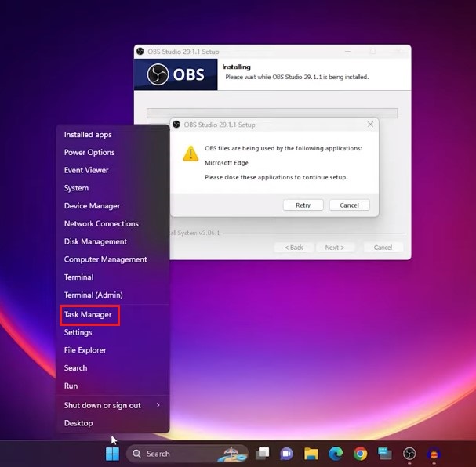Open Google Chrome from the taskbar
476x467 pixels.
click(x=360, y=454)
